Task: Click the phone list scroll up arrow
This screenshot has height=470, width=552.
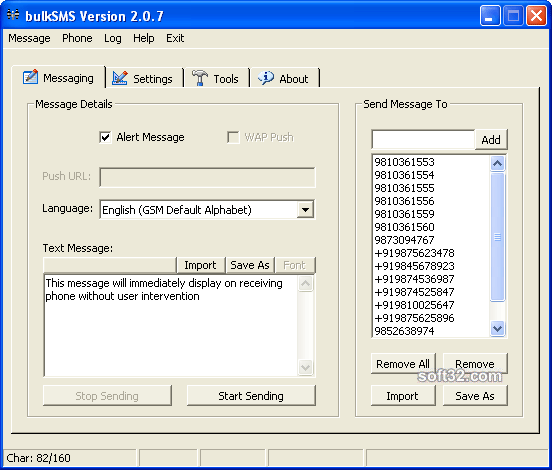Action: tap(497, 163)
